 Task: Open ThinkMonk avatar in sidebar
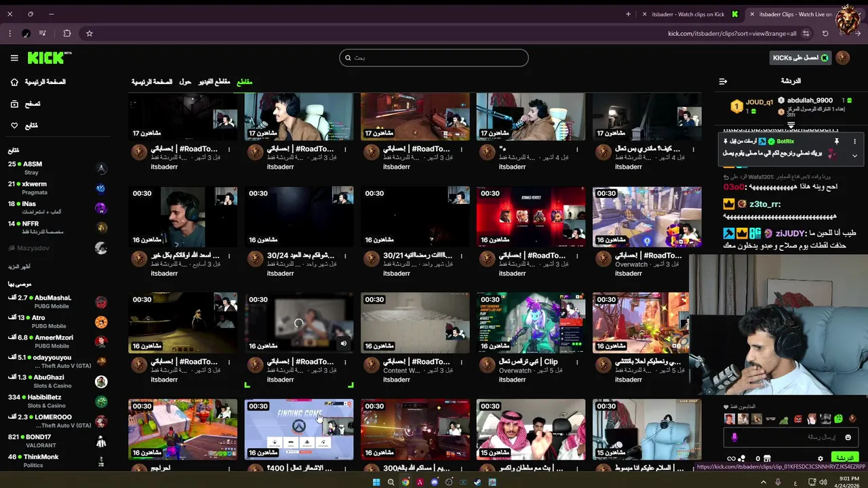pos(101,461)
